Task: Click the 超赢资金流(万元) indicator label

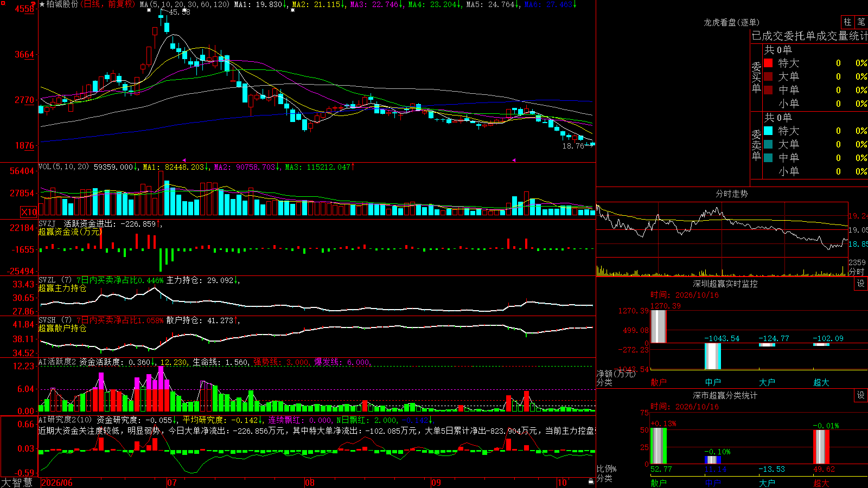Action: point(70,232)
